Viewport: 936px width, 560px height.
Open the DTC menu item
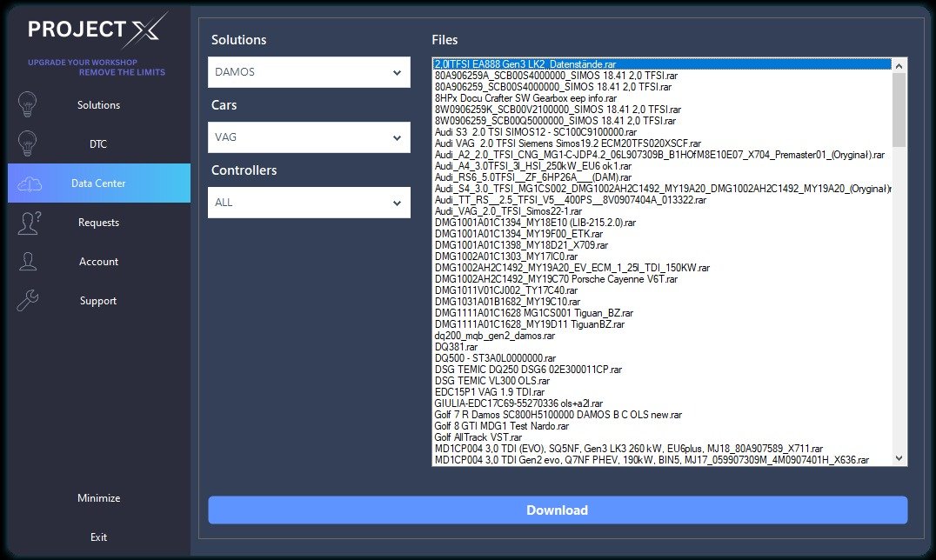point(99,143)
